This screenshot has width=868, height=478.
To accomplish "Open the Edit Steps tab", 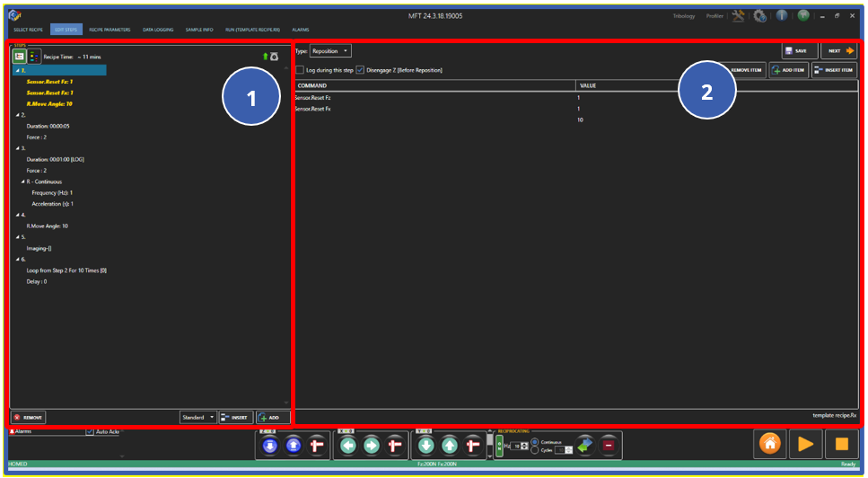I will [66, 30].
